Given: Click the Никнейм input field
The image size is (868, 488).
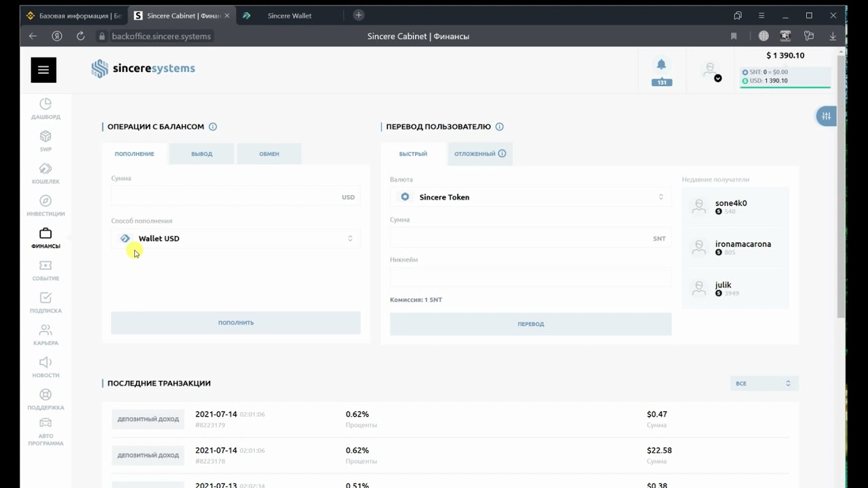Looking at the screenshot, I should tap(530, 277).
